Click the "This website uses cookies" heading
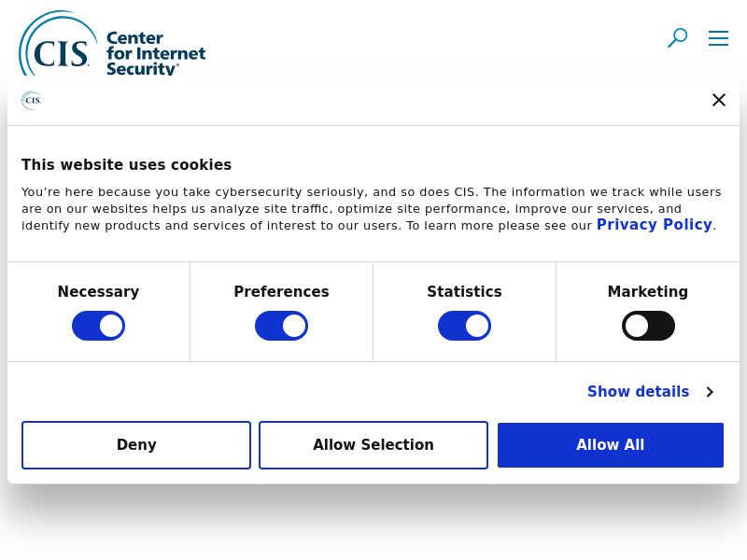Viewport: 747px width, 560px height. click(126, 165)
